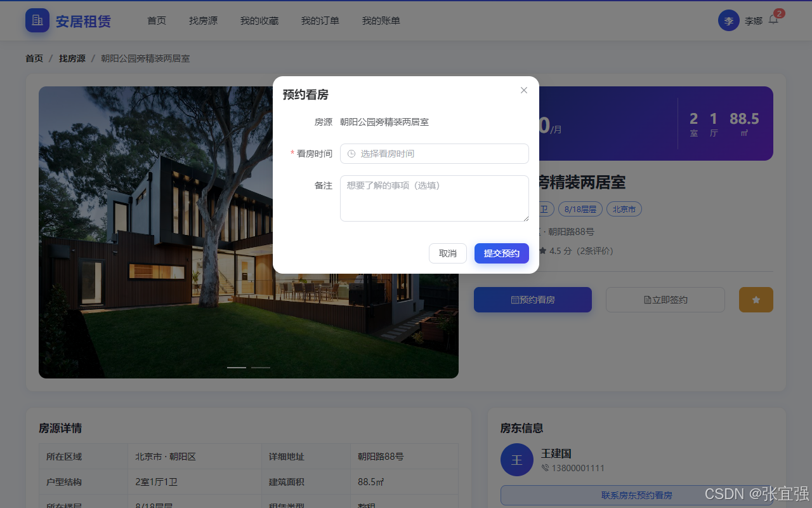
Task: Open 我的收藏 menu item
Action: point(259,21)
